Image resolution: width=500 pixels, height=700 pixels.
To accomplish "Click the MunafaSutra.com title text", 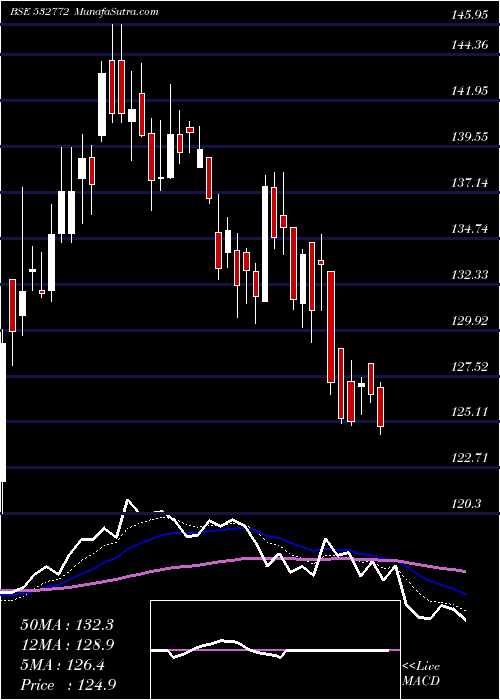I will (x=115, y=12).
